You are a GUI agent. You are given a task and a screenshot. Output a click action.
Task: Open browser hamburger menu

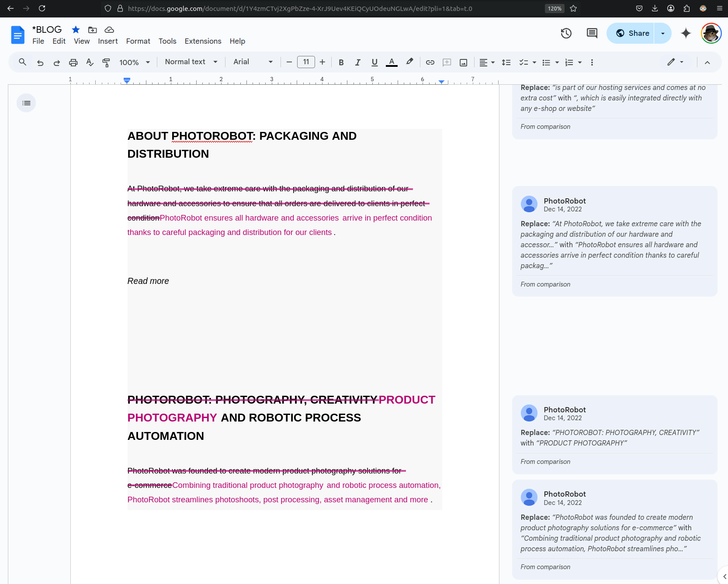pyautogui.click(x=719, y=8)
